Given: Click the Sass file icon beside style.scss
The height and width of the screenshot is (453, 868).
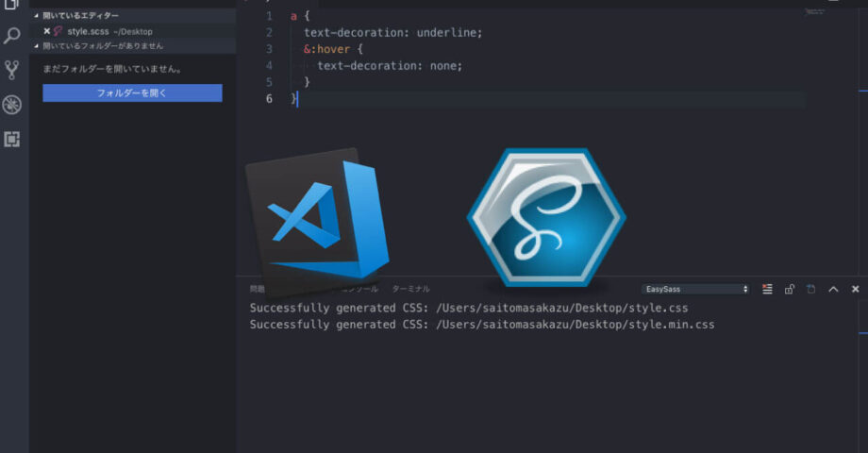Looking at the screenshot, I should (x=58, y=31).
